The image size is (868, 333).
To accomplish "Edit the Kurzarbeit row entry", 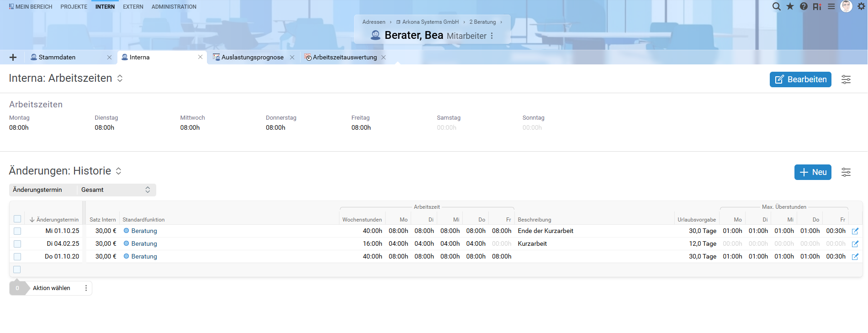I will [855, 244].
